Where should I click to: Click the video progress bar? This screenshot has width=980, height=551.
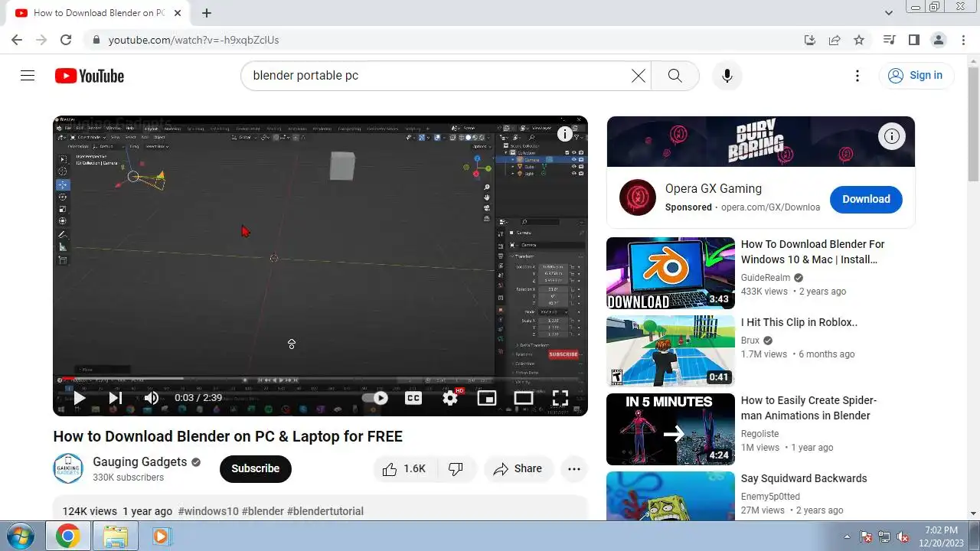pos(320,379)
